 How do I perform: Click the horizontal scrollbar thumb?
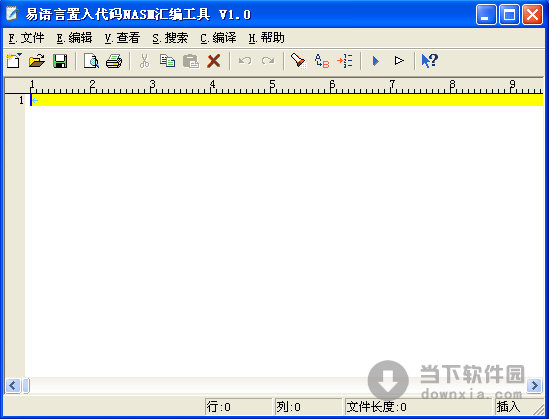26,386
